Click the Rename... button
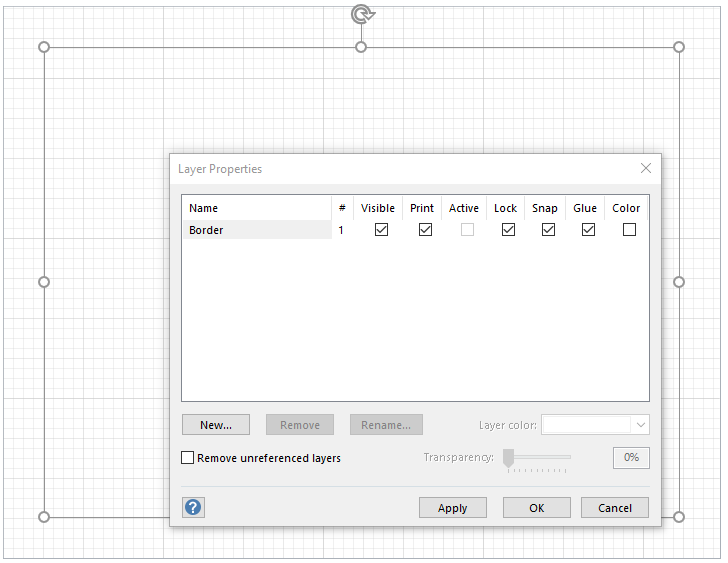728x563 pixels. 386,425
